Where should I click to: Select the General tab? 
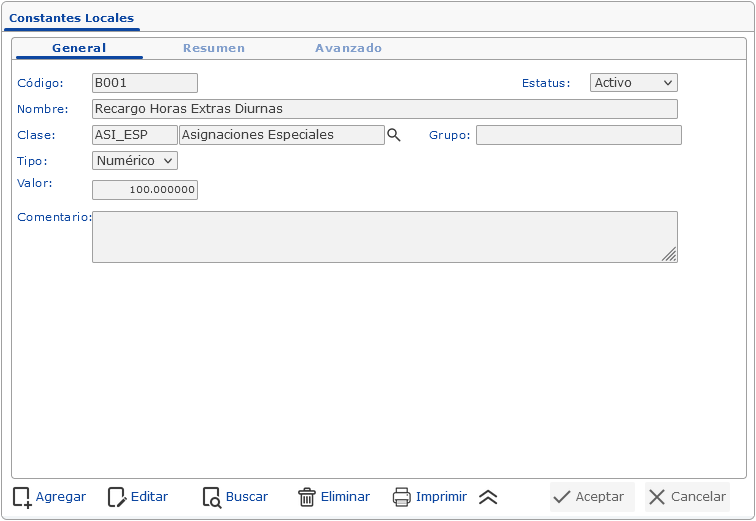[79, 48]
